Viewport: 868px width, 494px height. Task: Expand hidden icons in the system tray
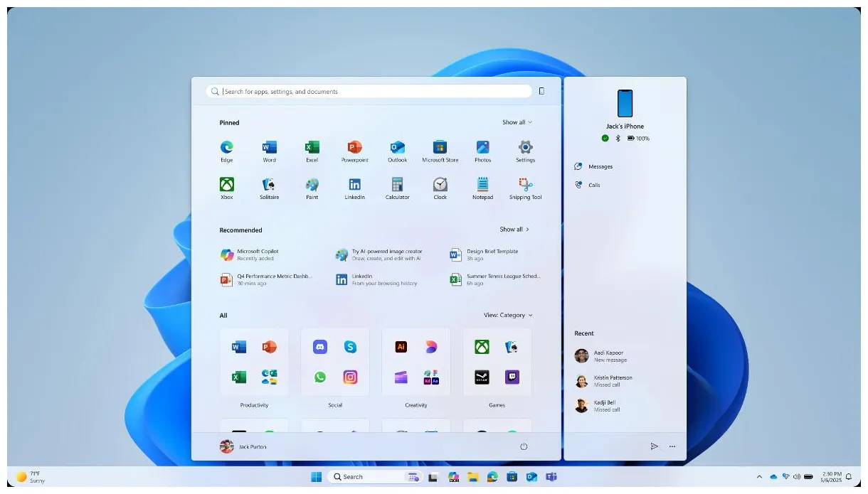[x=760, y=477]
